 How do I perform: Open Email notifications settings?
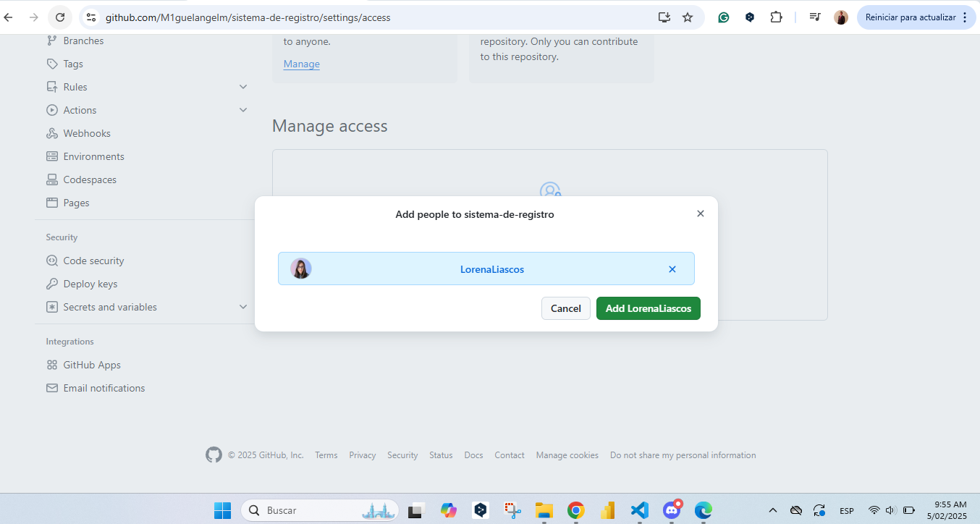104,388
